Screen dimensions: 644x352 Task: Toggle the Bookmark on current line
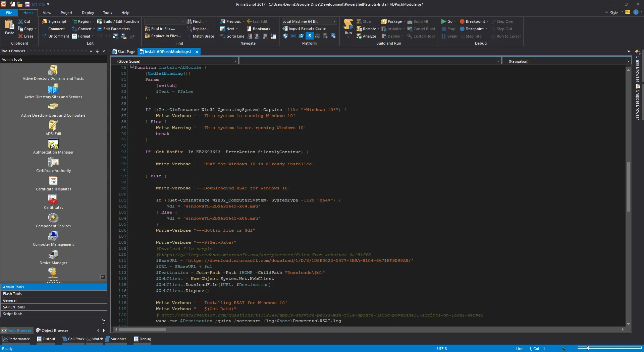tap(259, 29)
